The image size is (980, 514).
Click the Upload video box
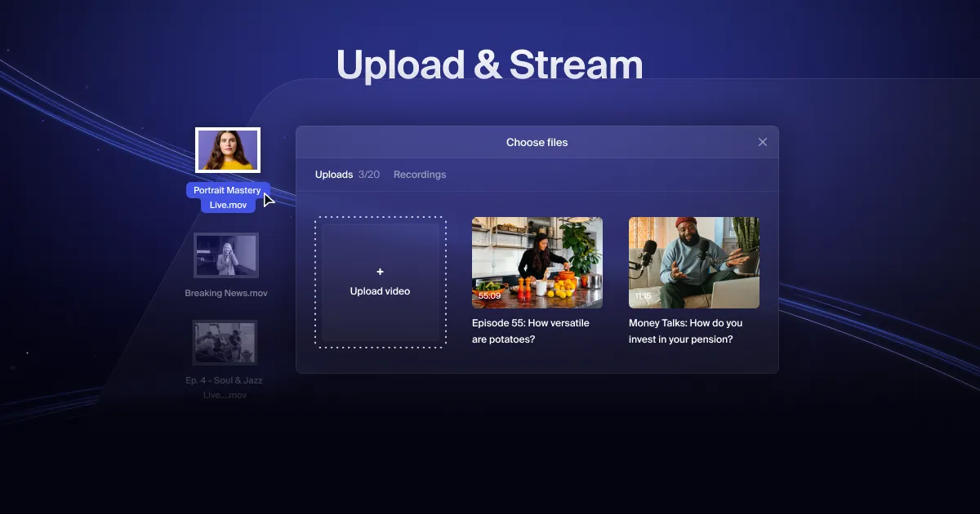381,282
